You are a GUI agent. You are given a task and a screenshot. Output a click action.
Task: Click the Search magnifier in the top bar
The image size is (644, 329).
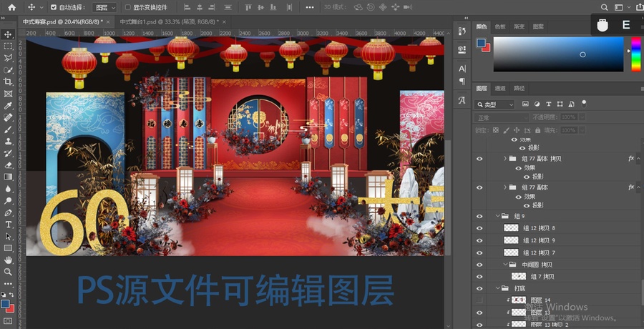604,7
